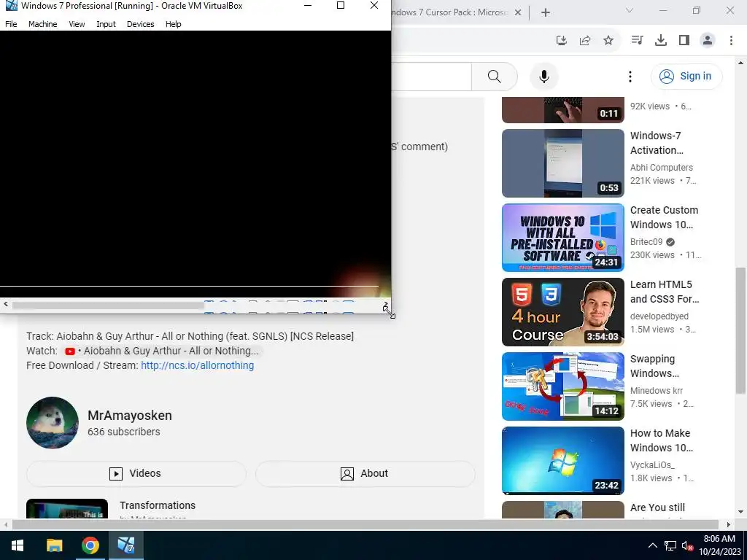Open the How to Make Windows 10 thumbnail
This screenshot has width=747, height=560.
coord(563,461)
